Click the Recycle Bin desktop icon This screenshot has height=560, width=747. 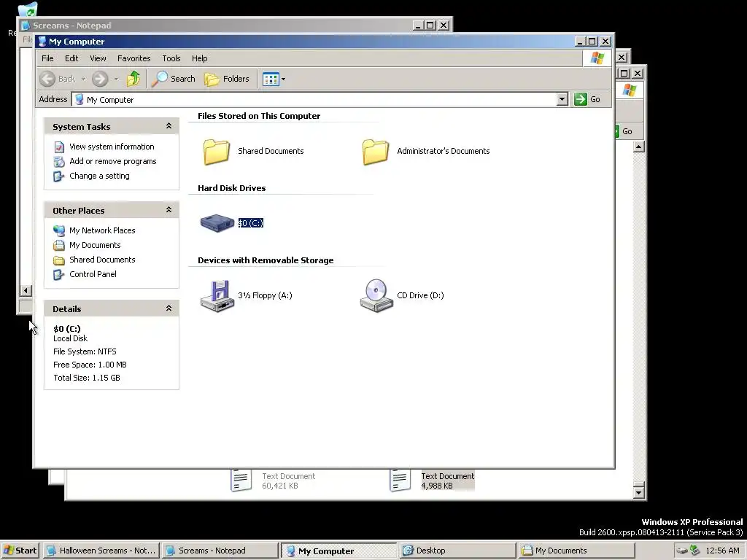pyautogui.click(x=27, y=9)
